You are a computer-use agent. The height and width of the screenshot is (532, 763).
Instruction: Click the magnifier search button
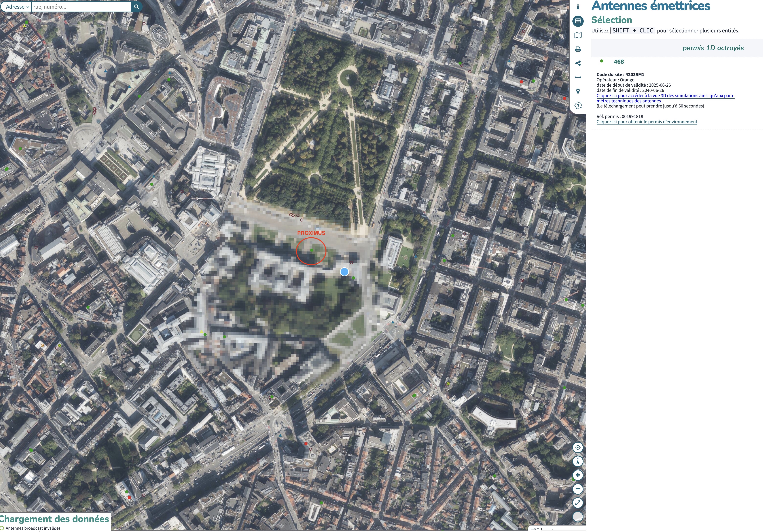tap(137, 7)
